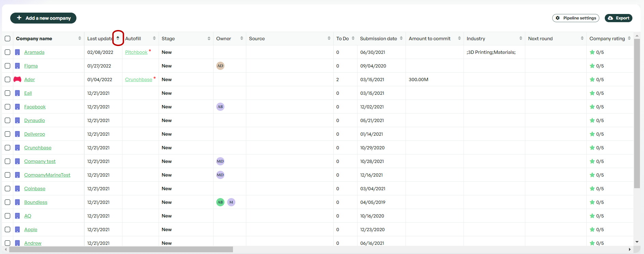
Task: Click the Dynaudio row building icon
Action: click(x=17, y=120)
